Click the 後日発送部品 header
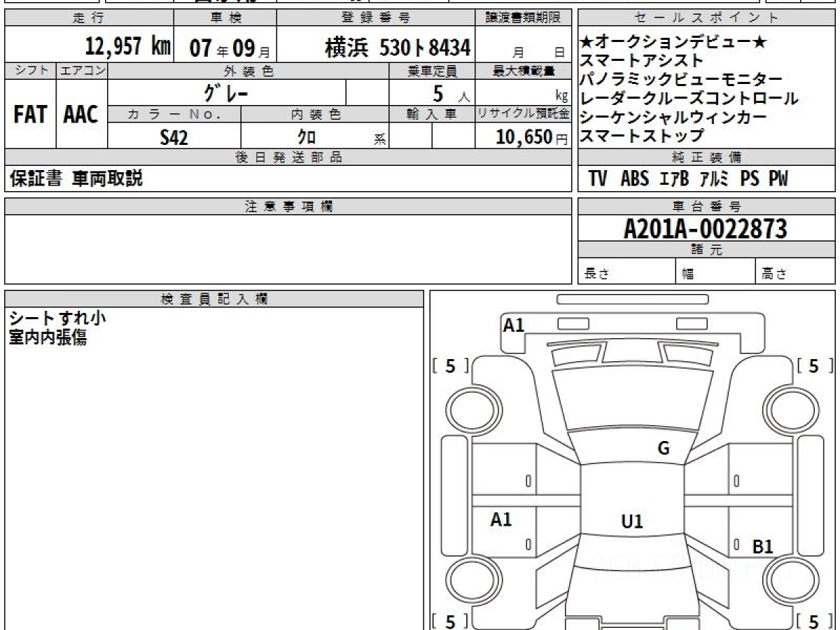Screen dimensions: 840x630 click(288, 157)
